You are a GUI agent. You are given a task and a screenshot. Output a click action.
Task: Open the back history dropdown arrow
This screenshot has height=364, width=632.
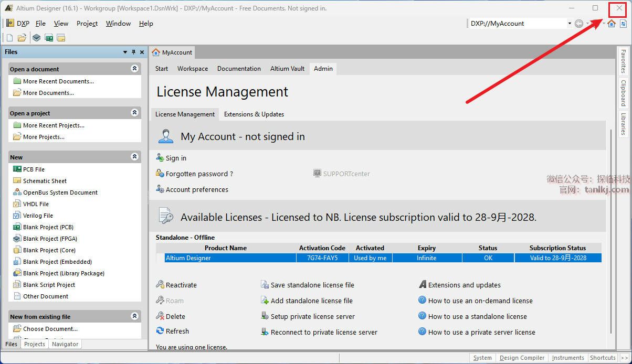pos(588,23)
